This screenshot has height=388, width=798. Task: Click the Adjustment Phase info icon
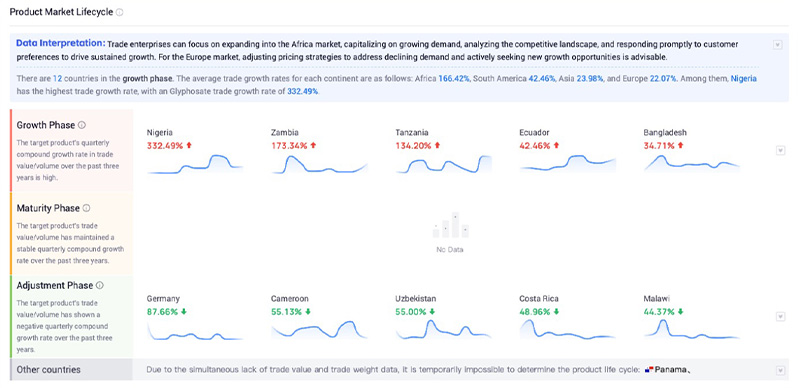pyautogui.click(x=100, y=285)
